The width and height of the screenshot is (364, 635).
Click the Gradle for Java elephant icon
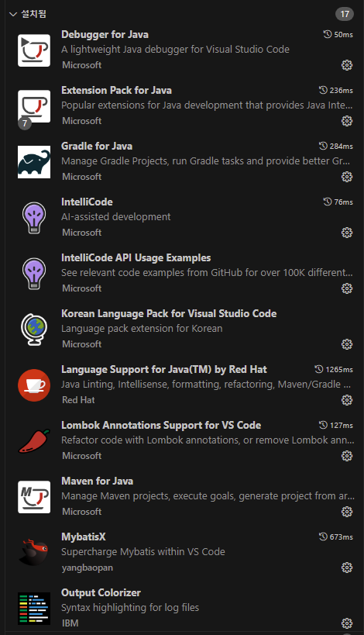34,162
